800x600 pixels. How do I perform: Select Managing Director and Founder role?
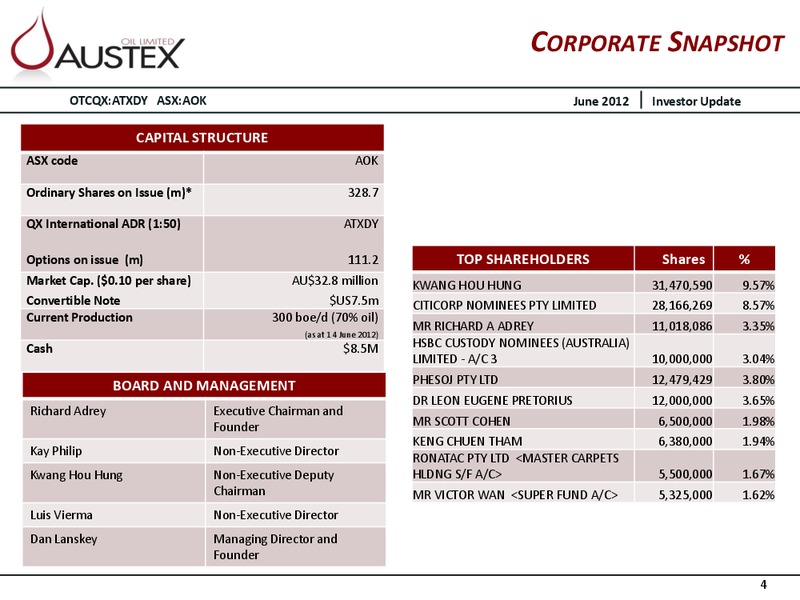276,547
